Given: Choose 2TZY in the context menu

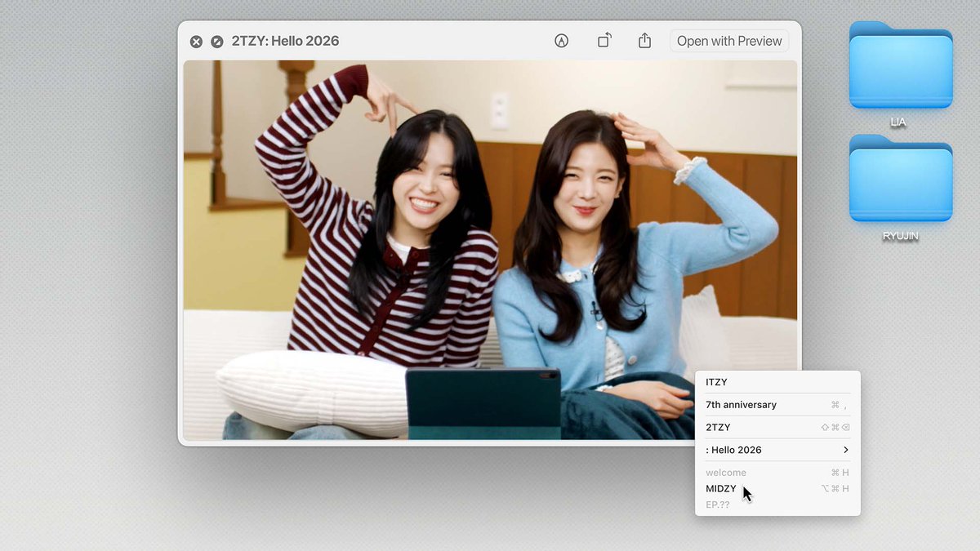Looking at the screenshot, I should [x=719, y=426].
